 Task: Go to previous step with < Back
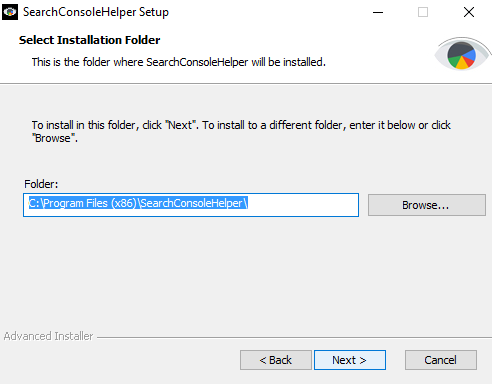point(276,360)
